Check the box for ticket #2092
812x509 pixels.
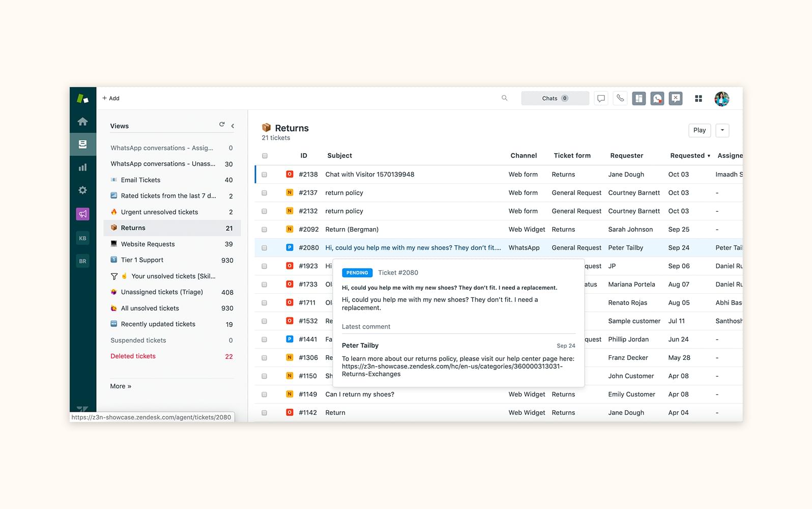pyautogui.click(x=265, y=230)
